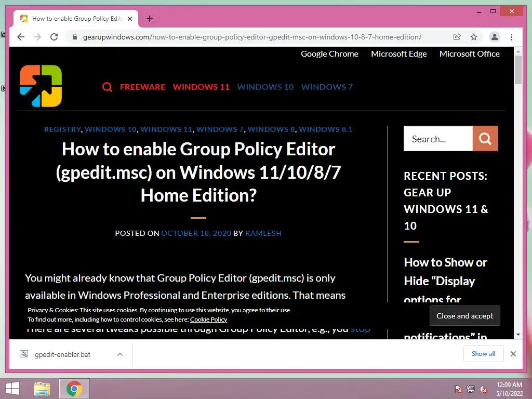Open File Explorer from the taskbar
Viewport: 532px width, 399px height.
coord(42,389)
